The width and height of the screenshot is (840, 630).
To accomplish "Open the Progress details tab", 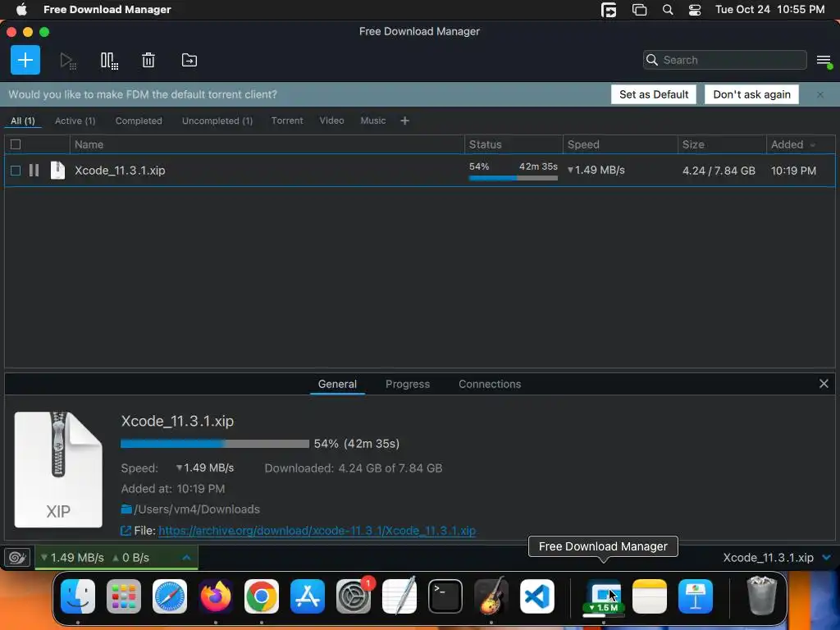I will point(408,384).
